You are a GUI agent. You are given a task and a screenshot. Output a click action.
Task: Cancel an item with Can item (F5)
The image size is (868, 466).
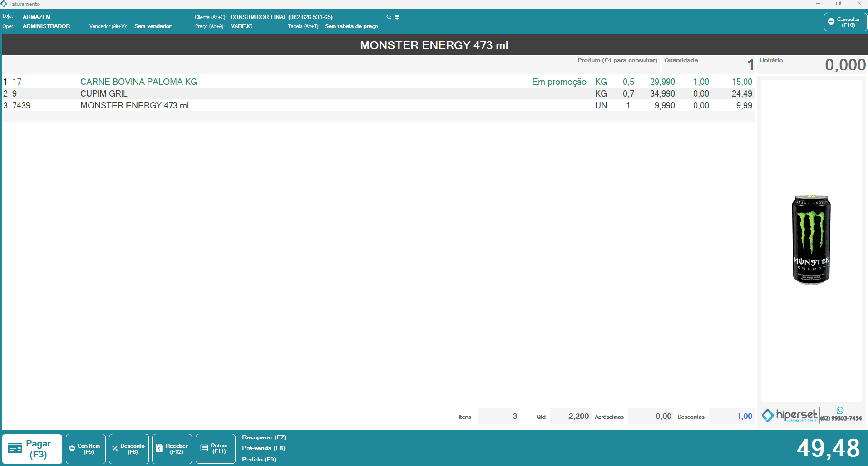coord(85,449)
